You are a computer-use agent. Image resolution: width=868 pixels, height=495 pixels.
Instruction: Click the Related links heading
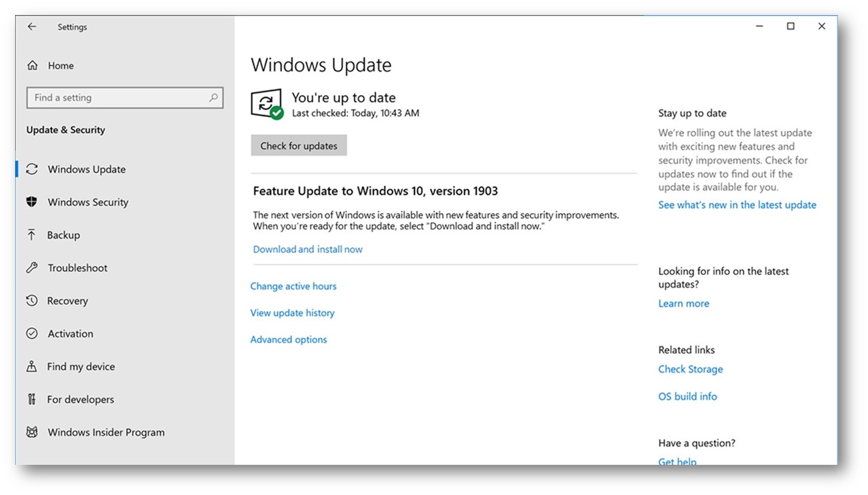(x=686, y=350)
